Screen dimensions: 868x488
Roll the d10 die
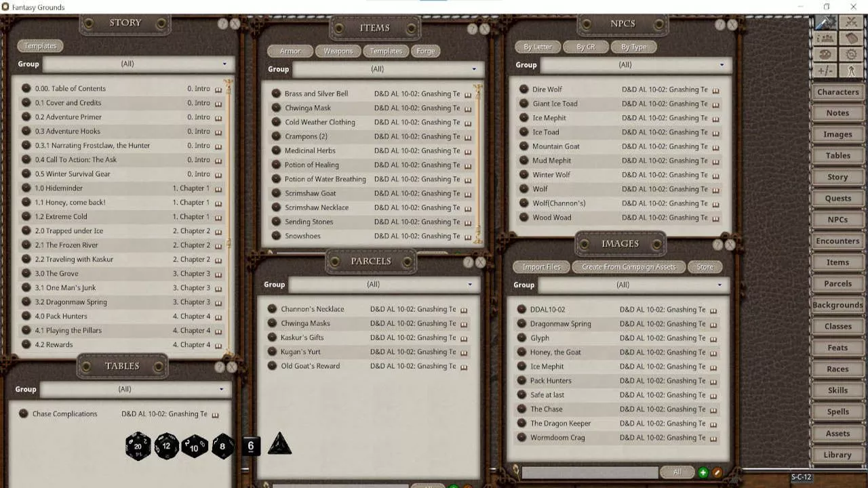coord(195,447)
